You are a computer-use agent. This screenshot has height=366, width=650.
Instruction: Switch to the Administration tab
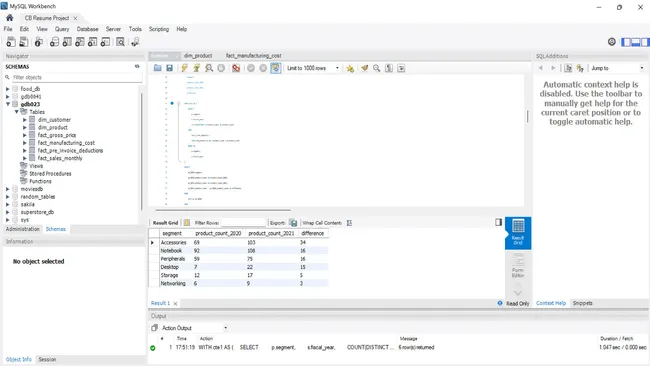23,229
